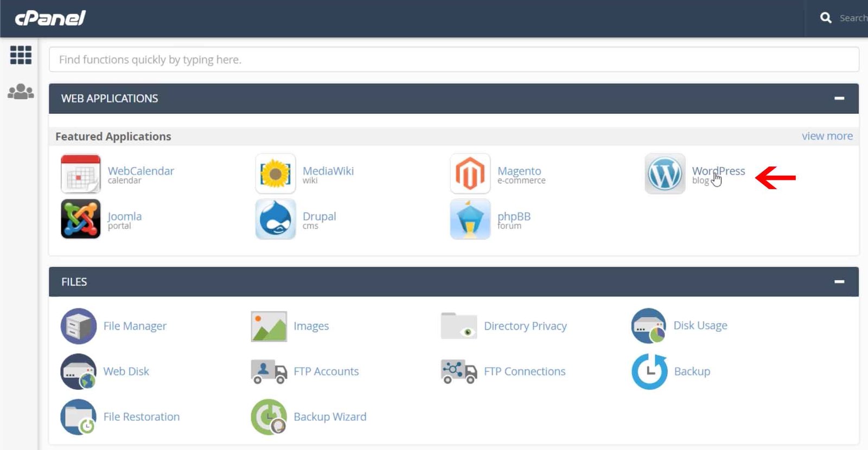The height and width of the screenshot is (450, 868).
Task: Collapse the Files section
Action: click(839, 281)
